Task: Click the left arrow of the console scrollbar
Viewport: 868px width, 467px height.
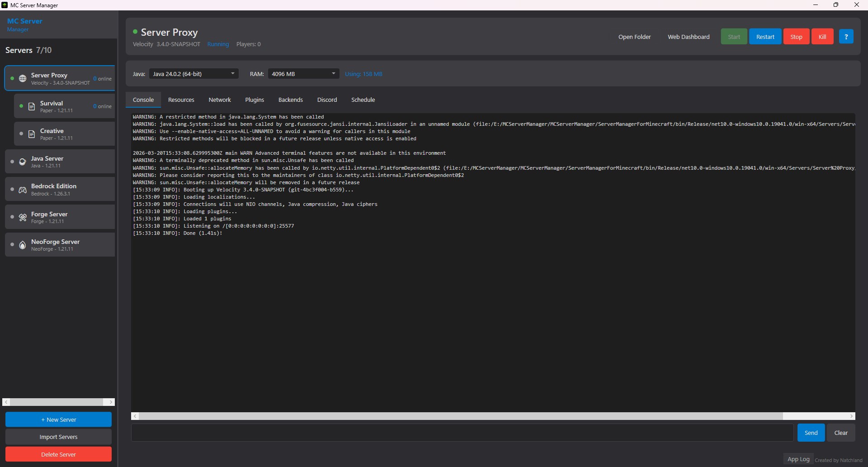Action: point(135,416)
